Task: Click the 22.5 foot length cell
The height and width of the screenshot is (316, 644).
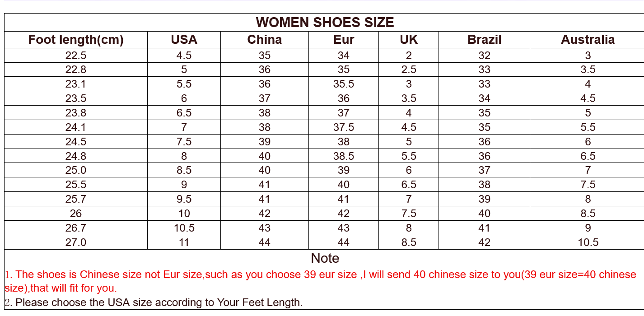Action: (x=76, y=56)
